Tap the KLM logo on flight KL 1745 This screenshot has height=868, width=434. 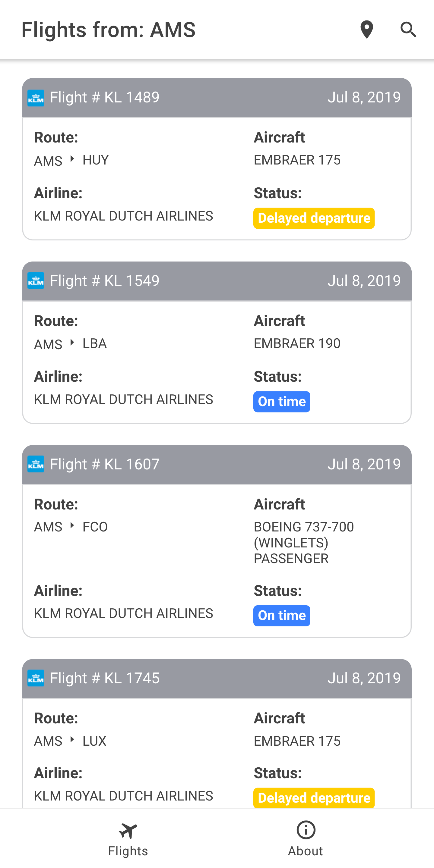36,678
